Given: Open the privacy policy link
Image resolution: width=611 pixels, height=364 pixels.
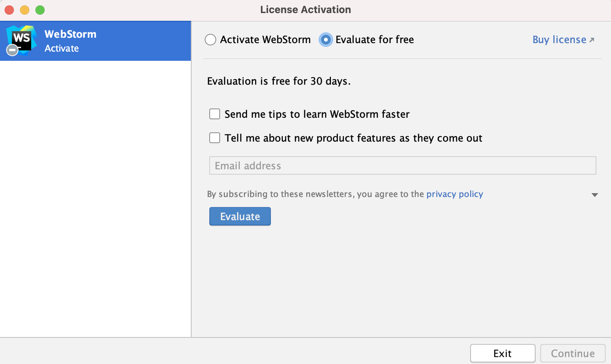Looking at the screenshot, I should tap(454, 194).
